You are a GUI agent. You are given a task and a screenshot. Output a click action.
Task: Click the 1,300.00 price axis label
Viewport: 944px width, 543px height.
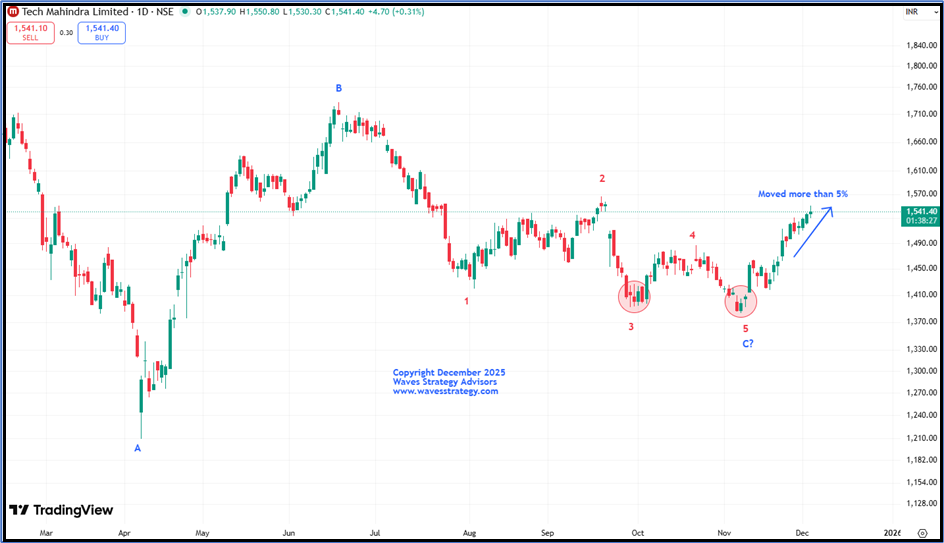[x=922, y=371]
